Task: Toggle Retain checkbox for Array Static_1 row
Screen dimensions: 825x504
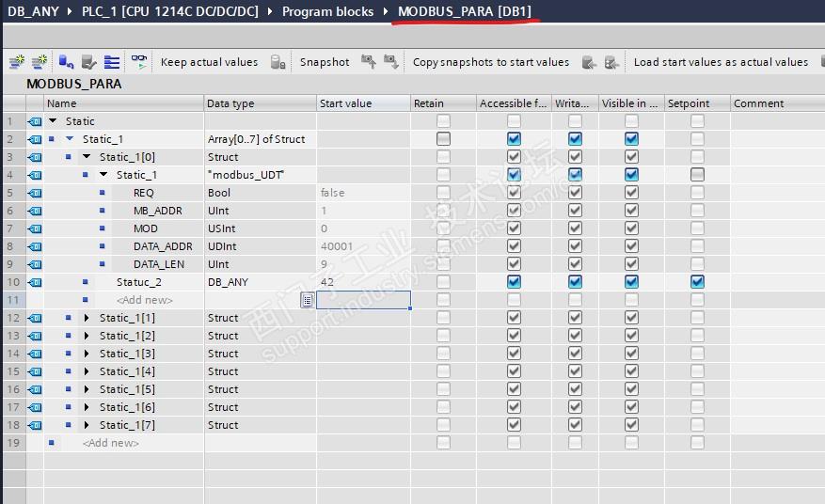Action: [443, 139]
